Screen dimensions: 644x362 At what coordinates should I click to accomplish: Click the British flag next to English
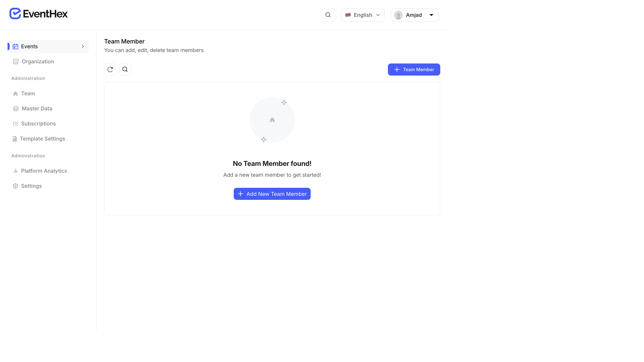click(347, 15)
